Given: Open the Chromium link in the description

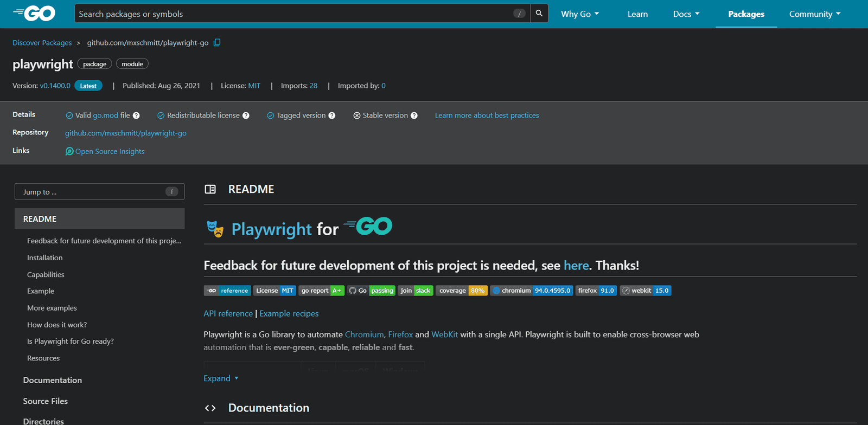Looking at the screenshot, I should click(365, 334).
